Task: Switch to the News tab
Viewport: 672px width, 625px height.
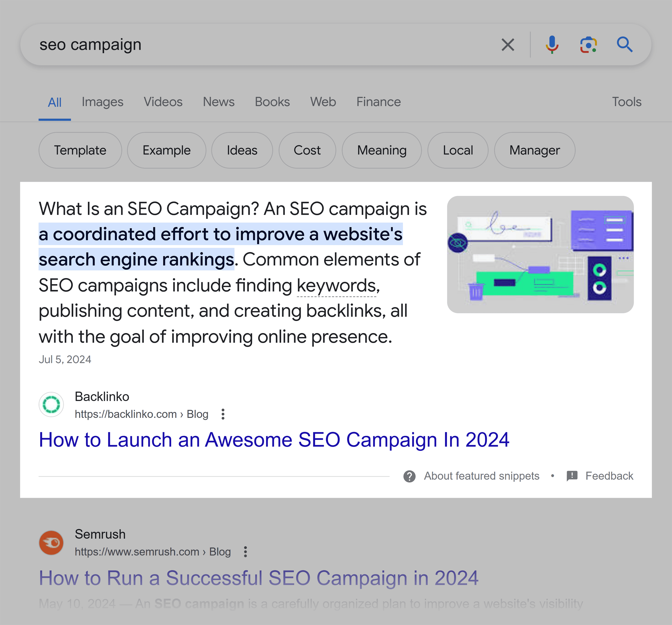Action: tap(219, 102)
